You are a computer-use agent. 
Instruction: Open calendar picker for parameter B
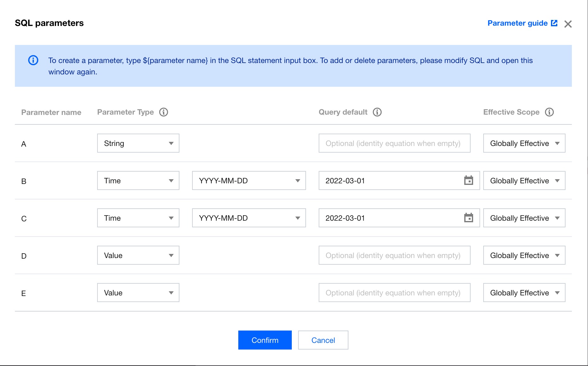(x=468, y=180)
